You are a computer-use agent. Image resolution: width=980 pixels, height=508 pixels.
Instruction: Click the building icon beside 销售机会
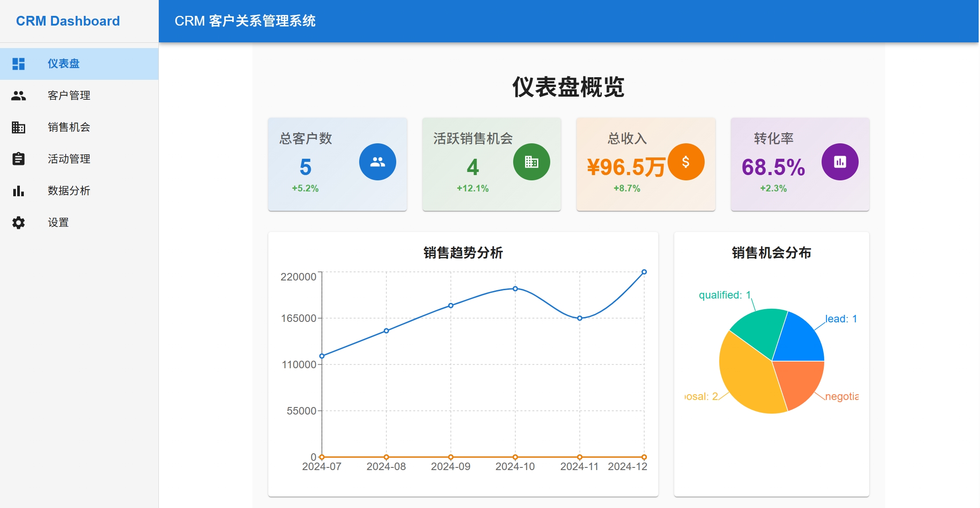pyautogui.click(x=19, y=127)
